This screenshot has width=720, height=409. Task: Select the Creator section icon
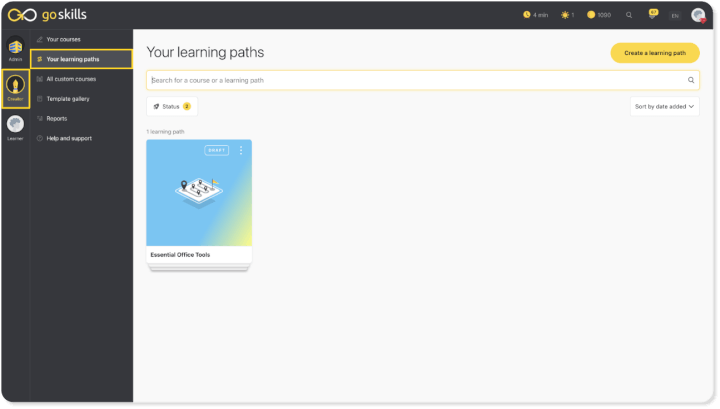point(15,89)
